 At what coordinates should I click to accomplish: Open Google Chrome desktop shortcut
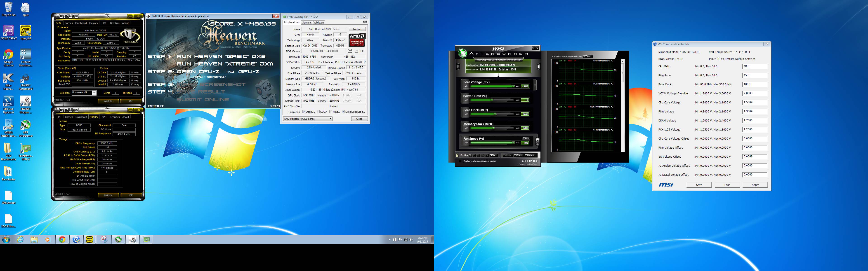8,58
